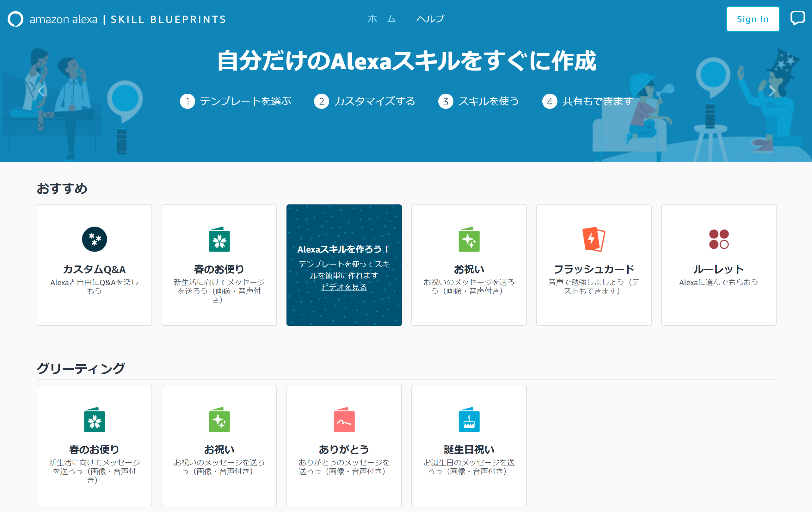The height and width of the screenshot is (512, 812).
Task: Open the カスタムQ&A title
Action: click(95, 269)
